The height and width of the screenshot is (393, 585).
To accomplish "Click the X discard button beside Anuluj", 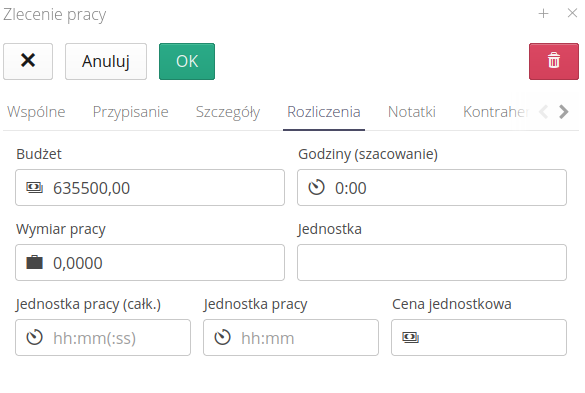I will (28, 62).
